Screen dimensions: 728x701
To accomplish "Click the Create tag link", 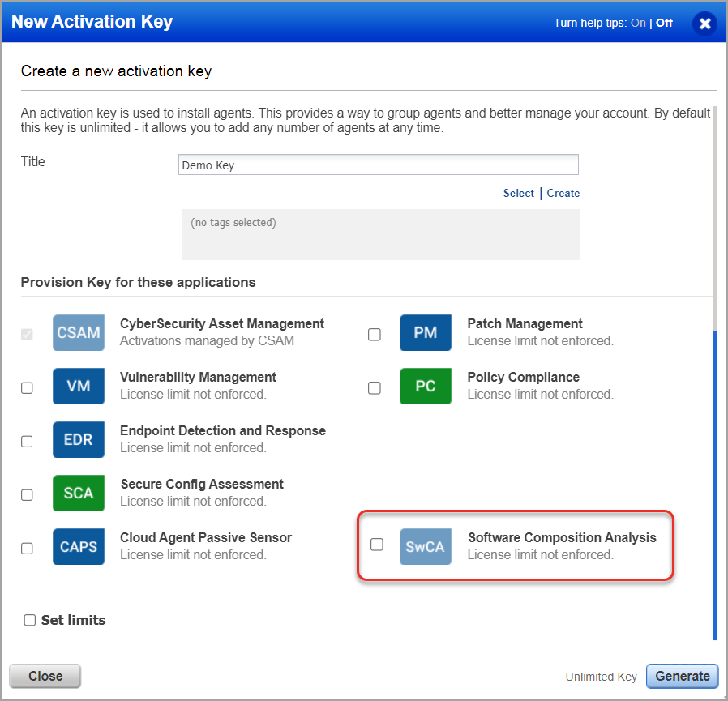I will tap(563, 193).
